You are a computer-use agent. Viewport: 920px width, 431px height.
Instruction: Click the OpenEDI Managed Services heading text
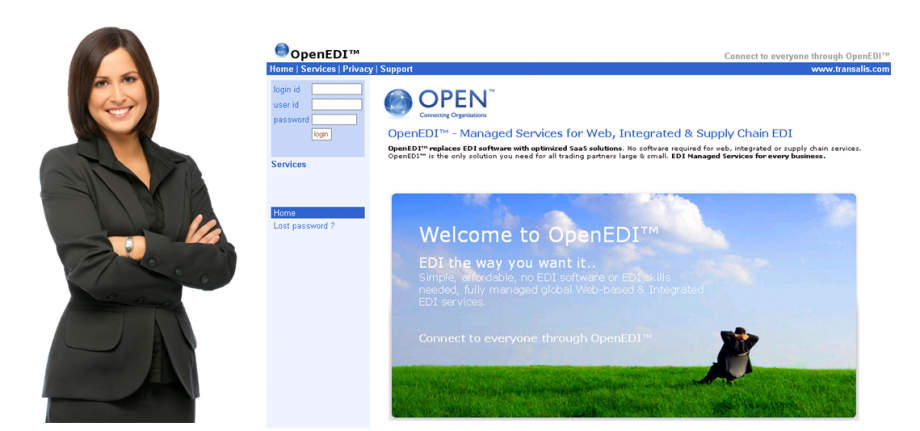tap(590, 133)
